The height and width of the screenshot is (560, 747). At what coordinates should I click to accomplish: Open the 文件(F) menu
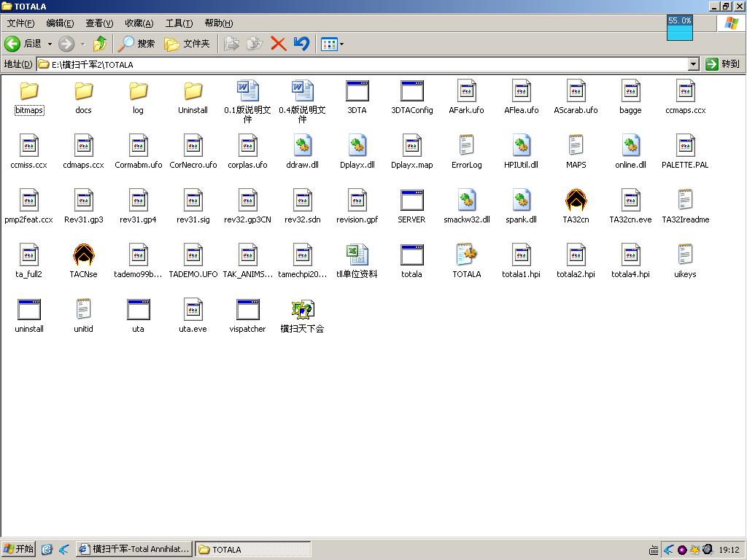[20, 23]
